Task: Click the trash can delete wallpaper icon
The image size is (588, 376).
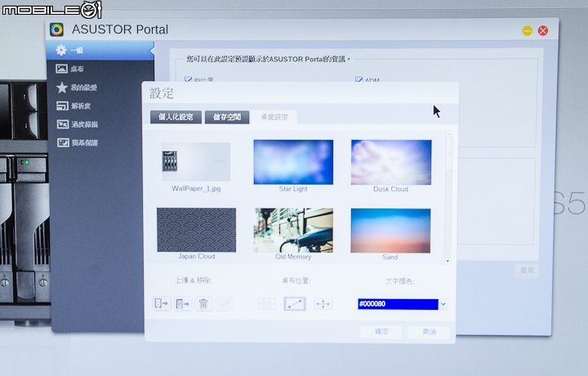Action: point(203,303)
